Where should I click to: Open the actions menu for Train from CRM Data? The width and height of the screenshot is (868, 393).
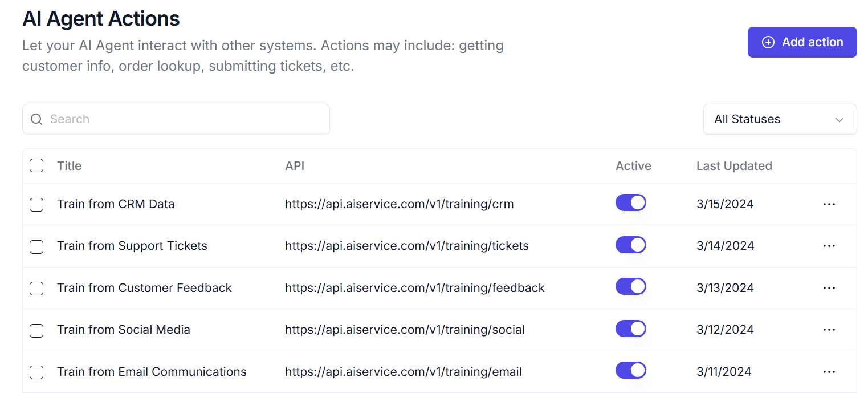click(829, 204)
